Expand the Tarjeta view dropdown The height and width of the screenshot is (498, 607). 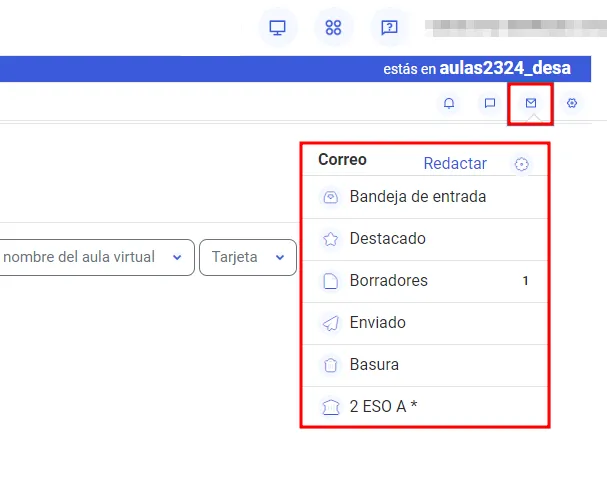click(x=248, y=258)
